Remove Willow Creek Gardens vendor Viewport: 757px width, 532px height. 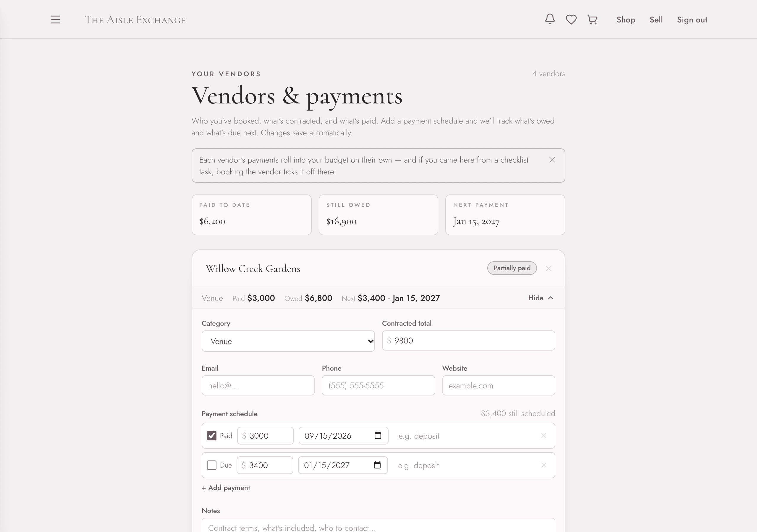(x=549, y=268)
